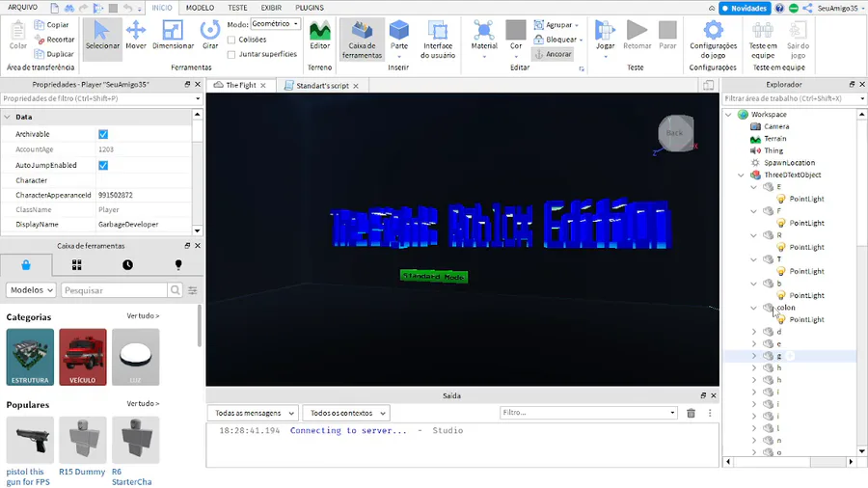Click Ver tudo next to Categorias
Screen dimensions: 868x488
click(x=143, y=315)
